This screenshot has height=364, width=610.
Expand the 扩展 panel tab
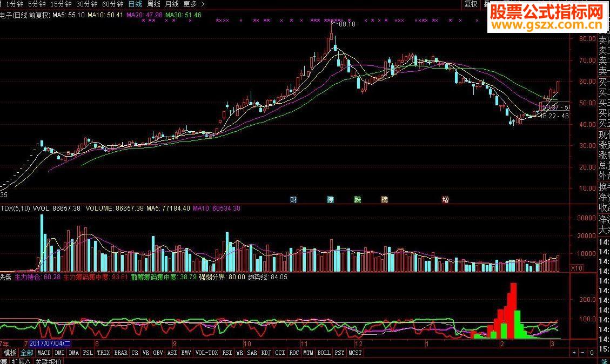click(x=22, y=361)
